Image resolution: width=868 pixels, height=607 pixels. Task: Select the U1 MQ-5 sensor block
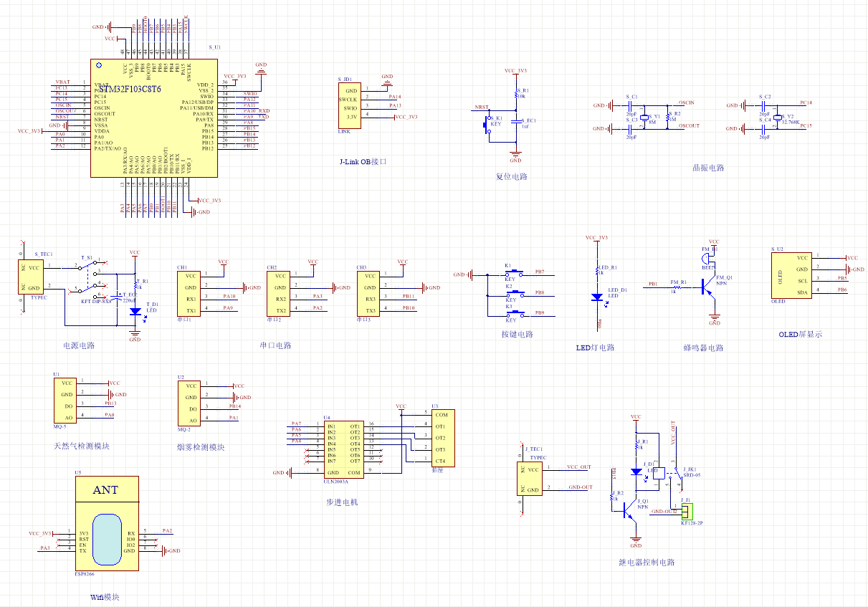[65, 401]
